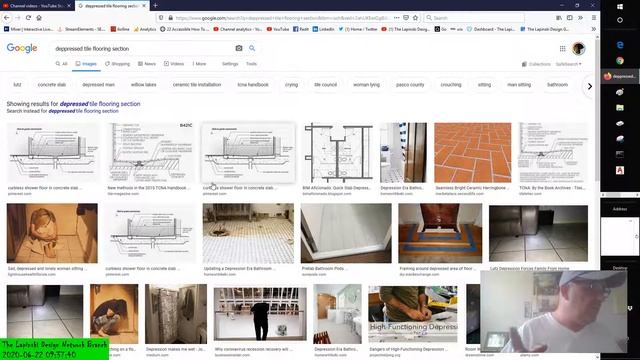Open the Analytics bookmark
640x360 pixels.
pos(144,29)
